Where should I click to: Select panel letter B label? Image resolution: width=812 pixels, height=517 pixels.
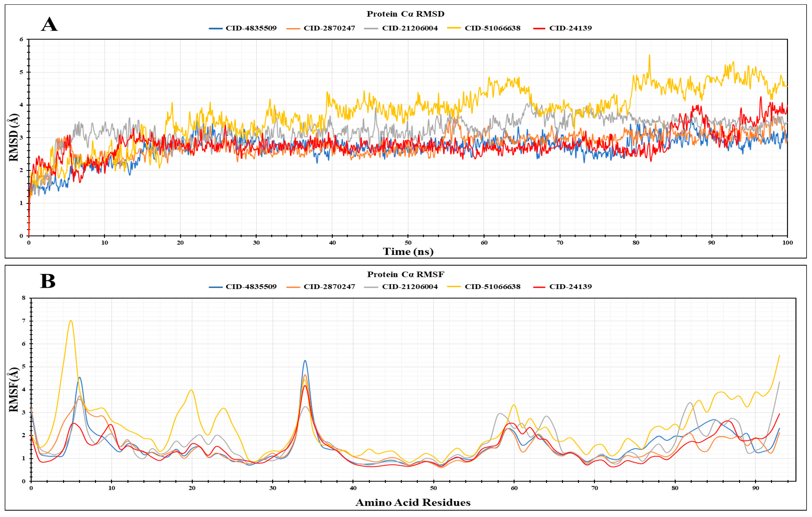coord(47,281)
